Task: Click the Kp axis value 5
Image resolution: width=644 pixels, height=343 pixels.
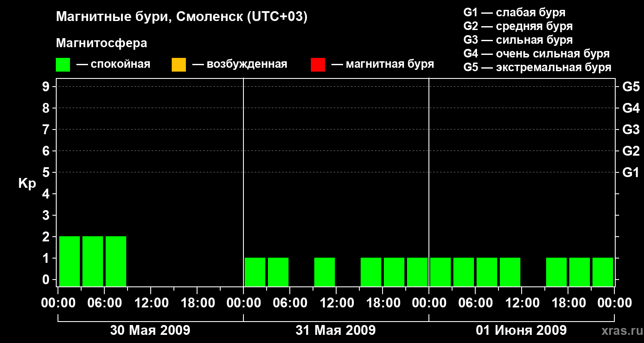Action: pos(47,172)
